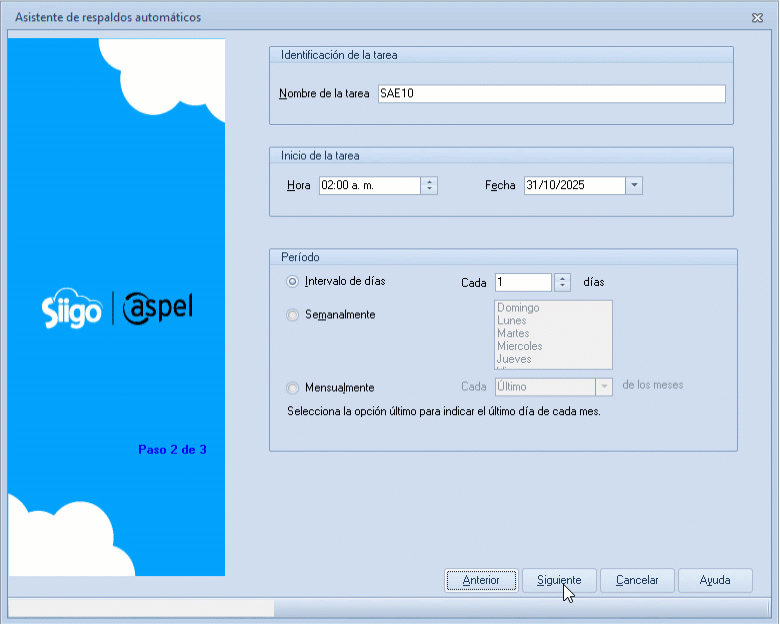The image size is (780, 624).
Task: Click the Período group heading
Action: [x=300, y=257]
